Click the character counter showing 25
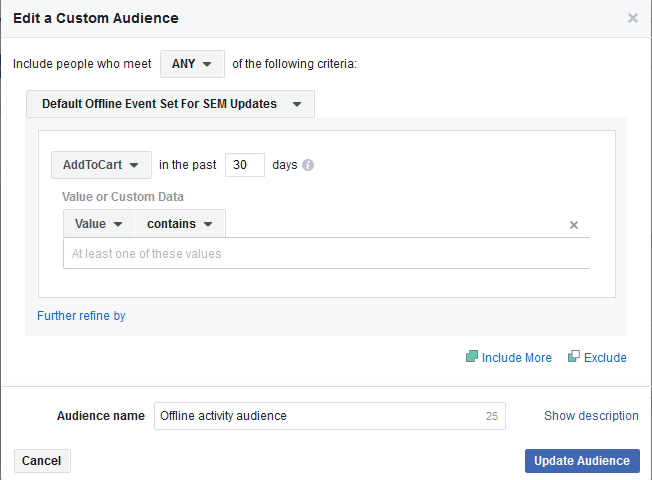 491,416
